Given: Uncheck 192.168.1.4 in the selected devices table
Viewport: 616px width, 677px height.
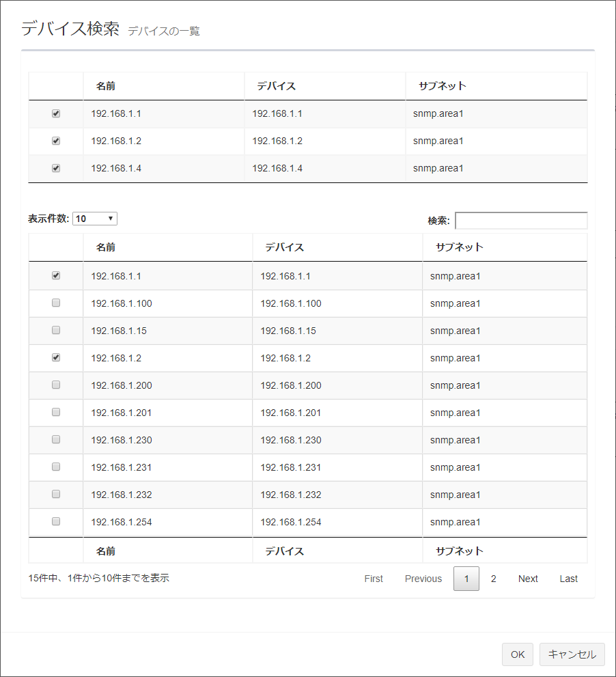Looking at the screenshot, I should pos(56,168).
